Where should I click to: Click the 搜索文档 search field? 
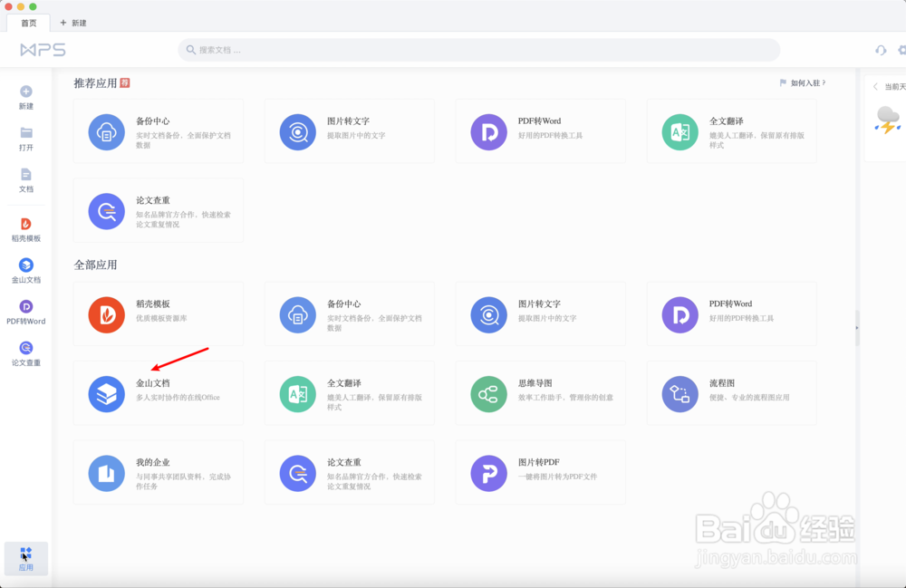[x=479, y=50]
